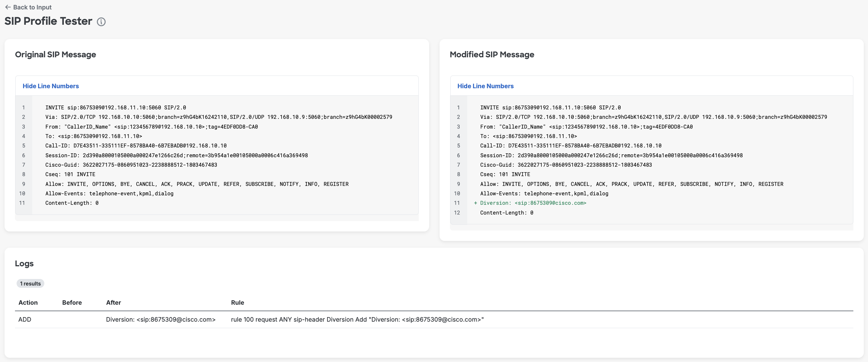Click horizontal scrollbar under Original SIP Message
Viewport: 868px width, 362px height.
click(217, 218)
